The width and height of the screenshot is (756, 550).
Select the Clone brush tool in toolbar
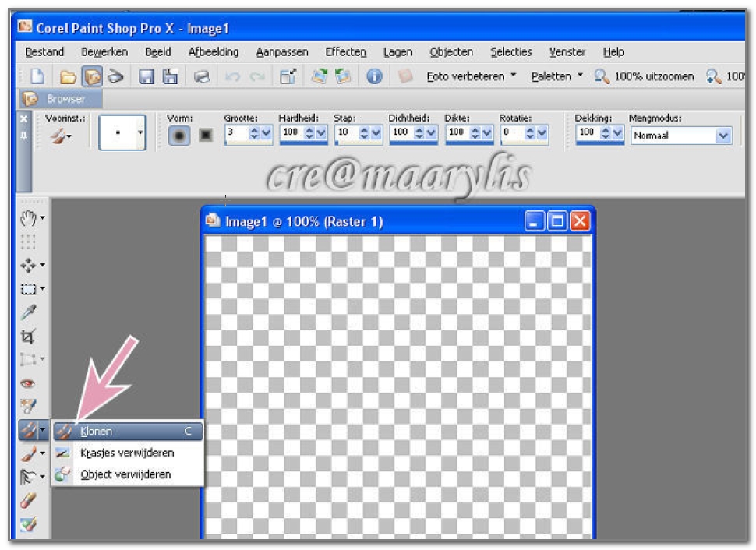[28, 430]
